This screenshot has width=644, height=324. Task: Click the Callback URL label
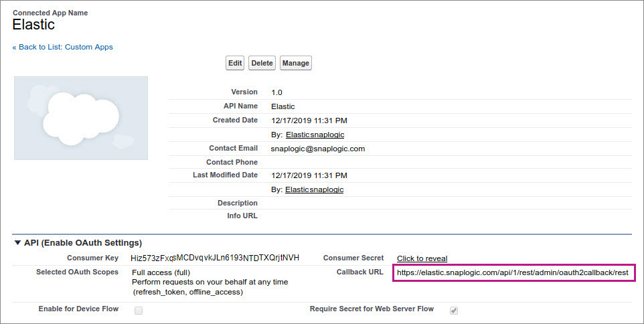point(359,272)
